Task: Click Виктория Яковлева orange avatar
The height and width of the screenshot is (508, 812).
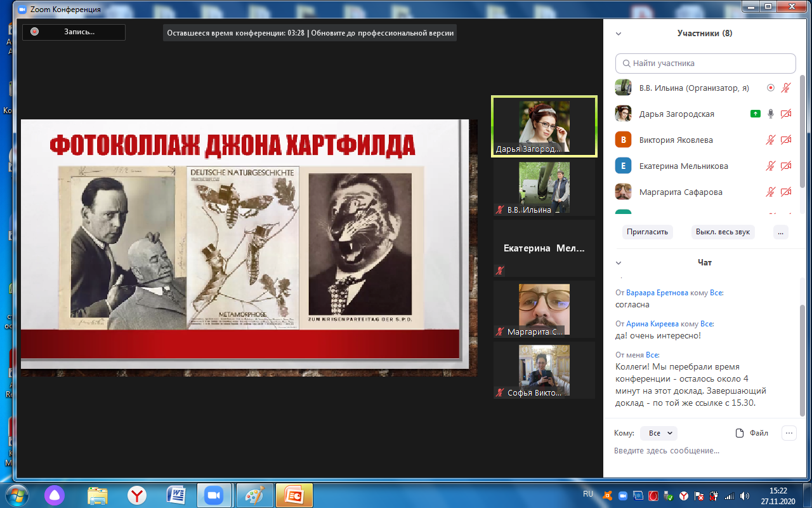Action: click(623, 140)
